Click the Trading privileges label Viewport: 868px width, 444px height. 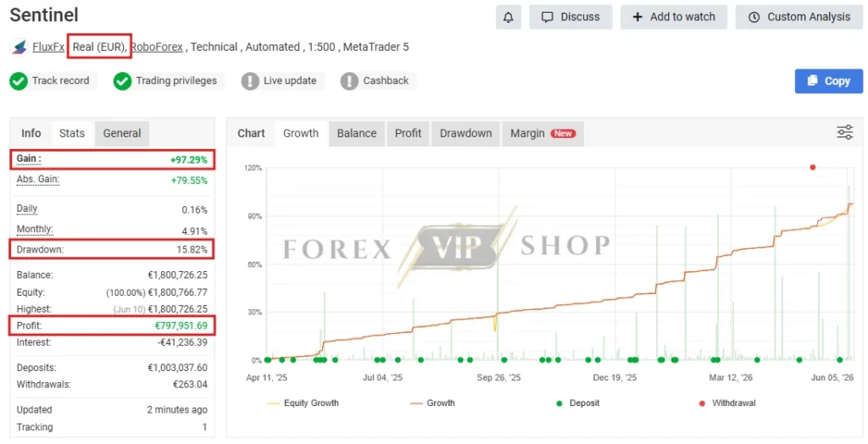tap(176, 80)
